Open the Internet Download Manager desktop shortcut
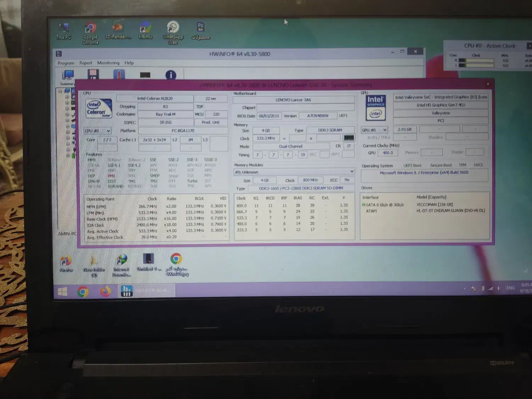This screenshot has height=399, width=532. 121,265
